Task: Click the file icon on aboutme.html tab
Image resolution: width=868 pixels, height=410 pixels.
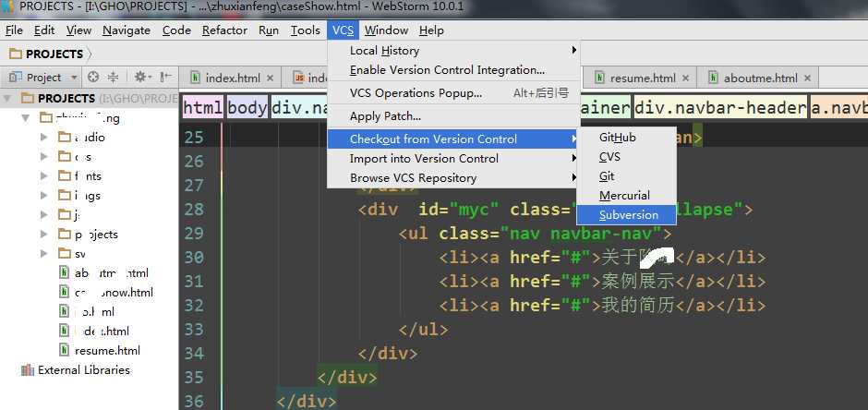Action: point(713,78)
